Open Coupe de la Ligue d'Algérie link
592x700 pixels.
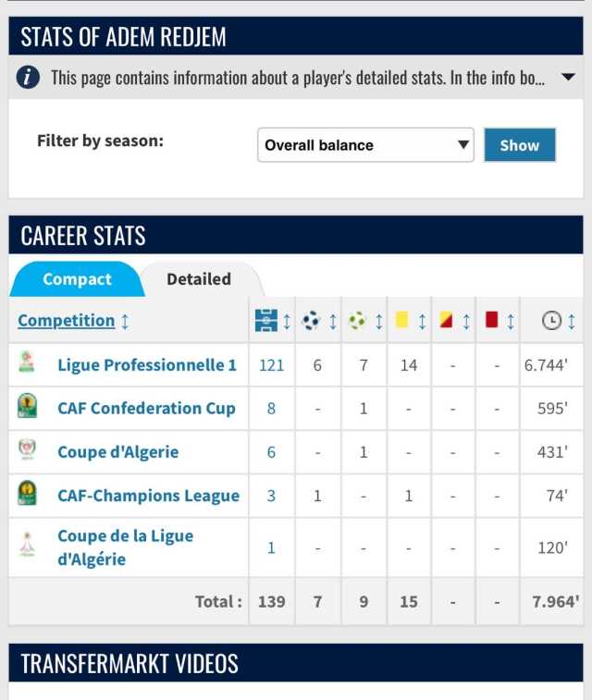(126, 547)
